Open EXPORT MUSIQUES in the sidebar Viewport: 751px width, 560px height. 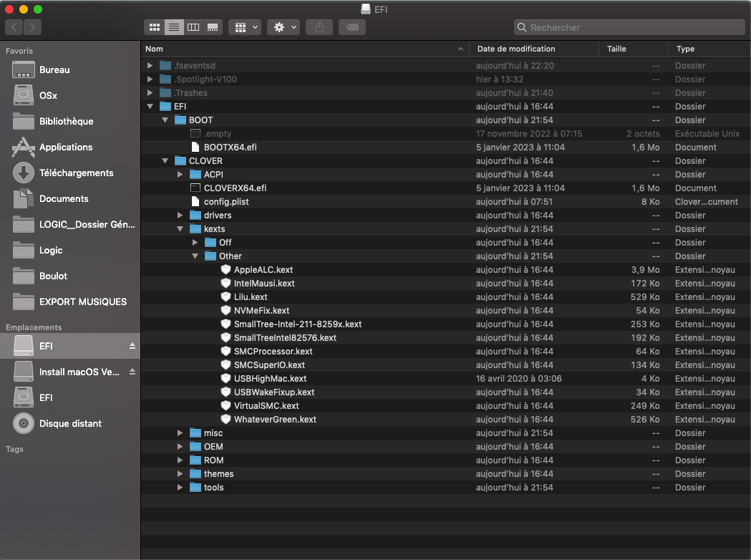[70, 301]
